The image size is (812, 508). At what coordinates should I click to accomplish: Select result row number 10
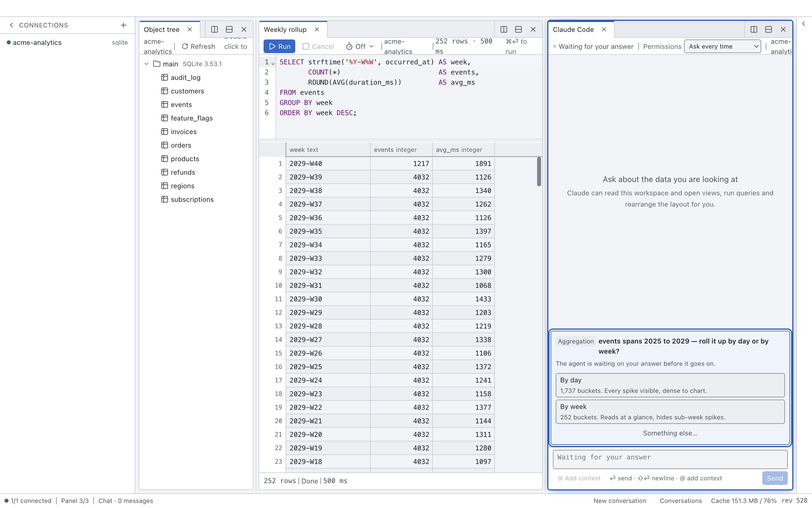tap(272, 285)
